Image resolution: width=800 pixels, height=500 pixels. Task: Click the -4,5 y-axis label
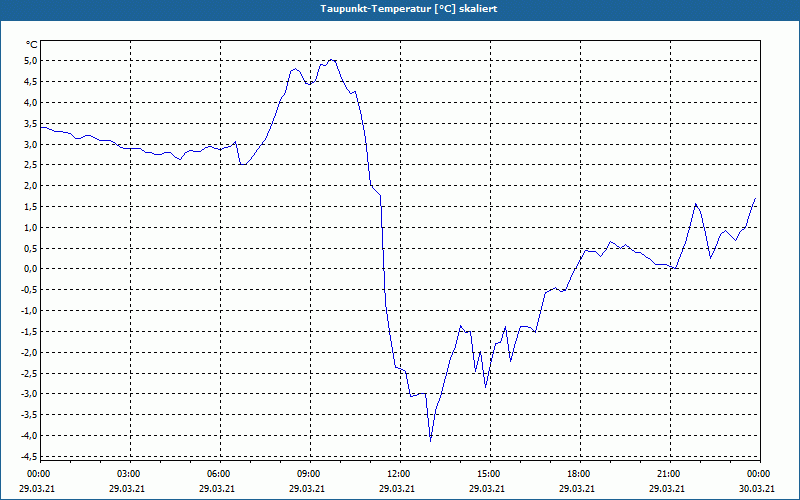(29, 457)
